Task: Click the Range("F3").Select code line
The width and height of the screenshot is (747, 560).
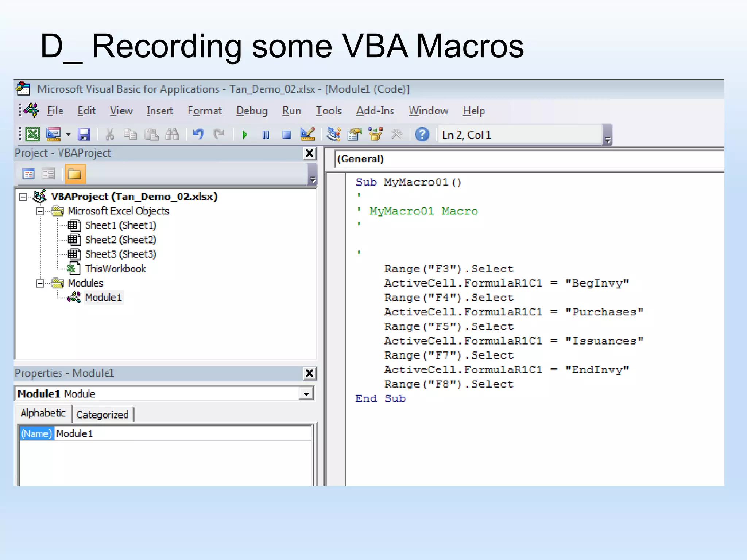Action: point(449,269)
